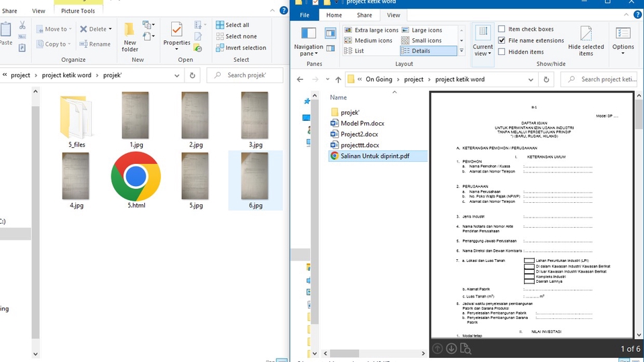Collapse the ribbon in the left window
Screen dimensions: 644x362
tap(272, 11)
